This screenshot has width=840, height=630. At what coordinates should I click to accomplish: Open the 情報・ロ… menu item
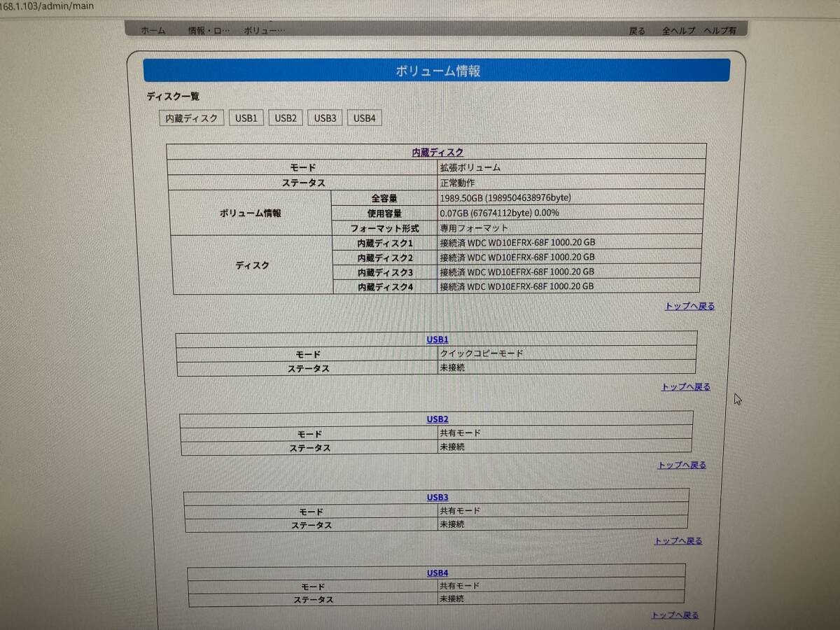click(x=209, y=31)
